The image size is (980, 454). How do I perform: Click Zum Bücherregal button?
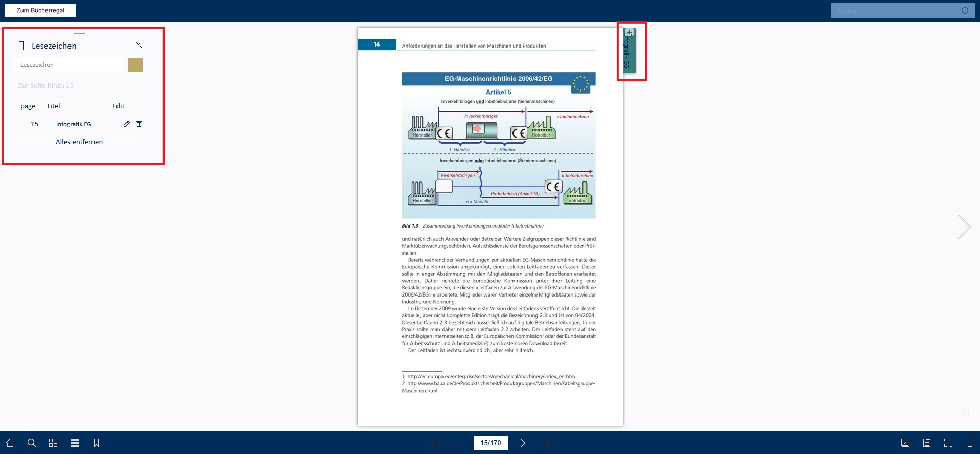pyautogui.click(x=40, y=10)
